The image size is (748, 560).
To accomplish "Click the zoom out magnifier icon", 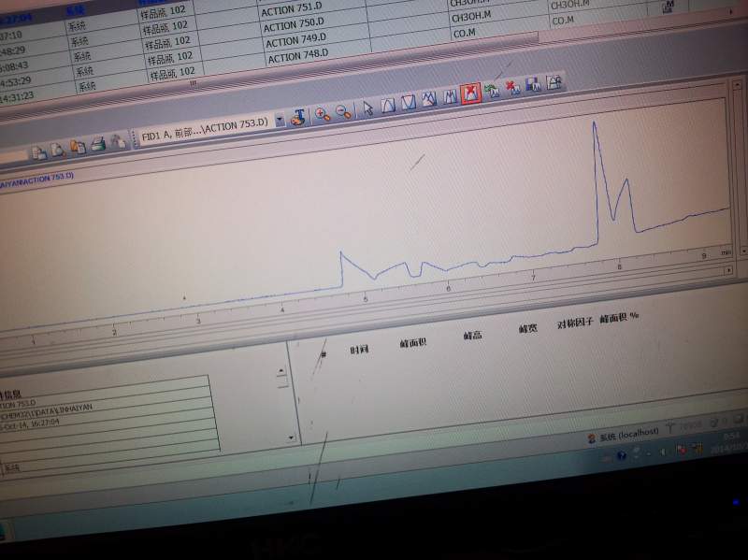I will 343,111.
